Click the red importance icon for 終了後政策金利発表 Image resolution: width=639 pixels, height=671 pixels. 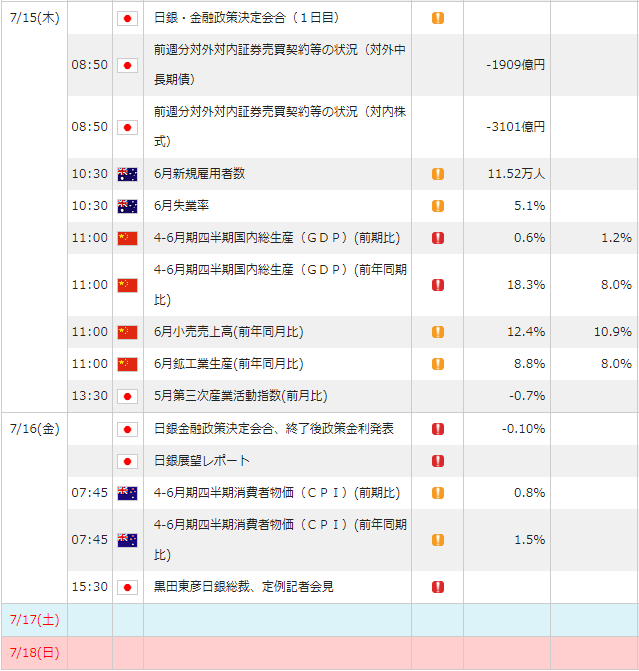(x=438, y=429)
